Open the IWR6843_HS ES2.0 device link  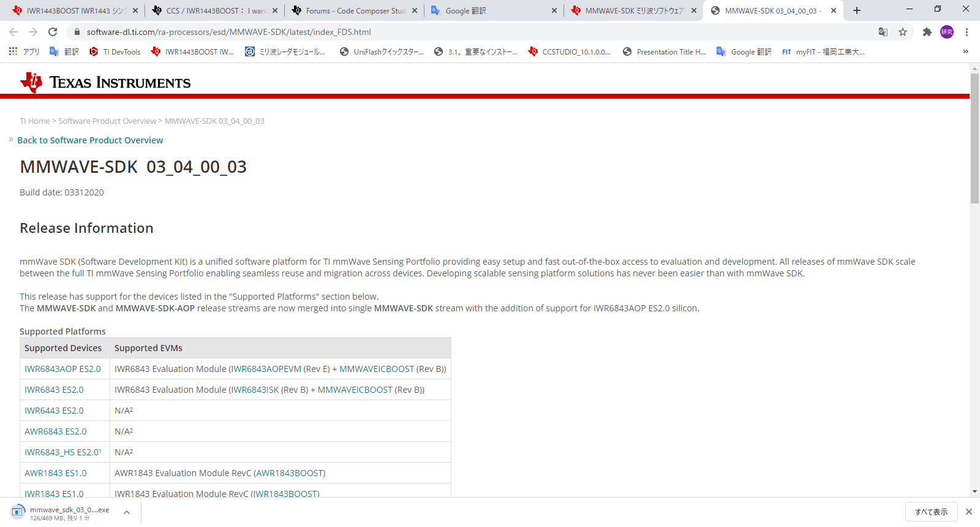pos(62,452)
